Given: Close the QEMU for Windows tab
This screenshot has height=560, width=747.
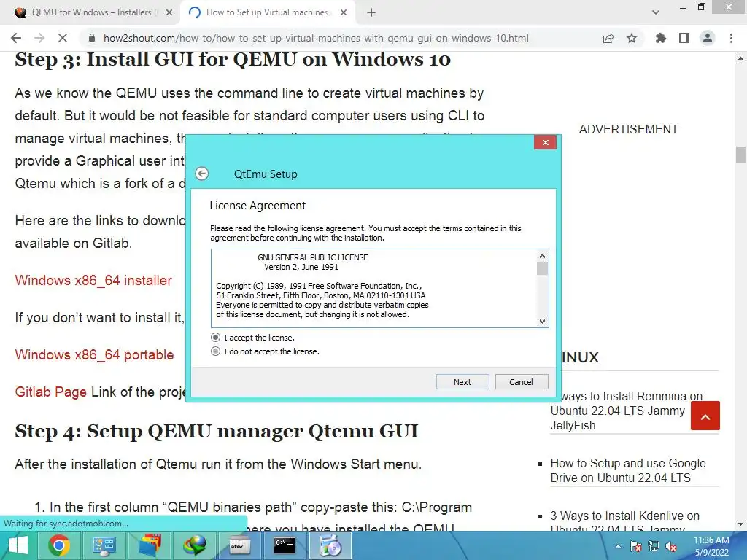Looking at the screenshot, I should (169, 13).
